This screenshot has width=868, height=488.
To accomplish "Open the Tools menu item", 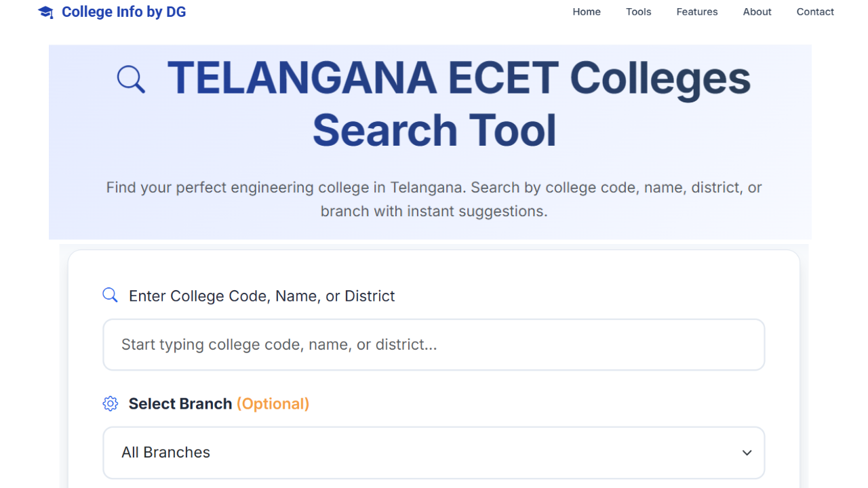I will (x=637, y=12).
